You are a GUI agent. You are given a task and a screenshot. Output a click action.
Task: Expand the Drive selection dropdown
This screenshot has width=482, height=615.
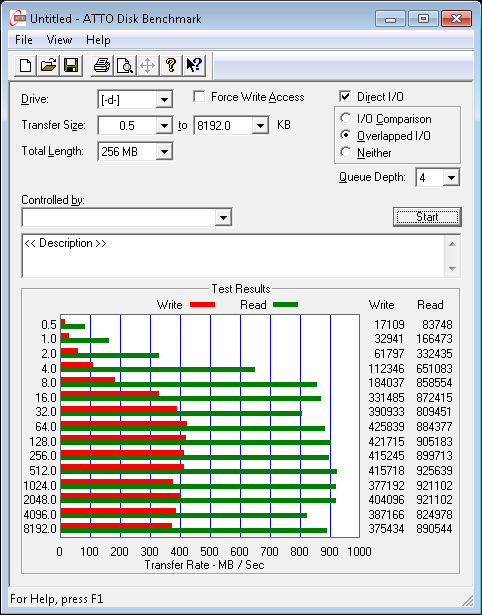(164, 100)
